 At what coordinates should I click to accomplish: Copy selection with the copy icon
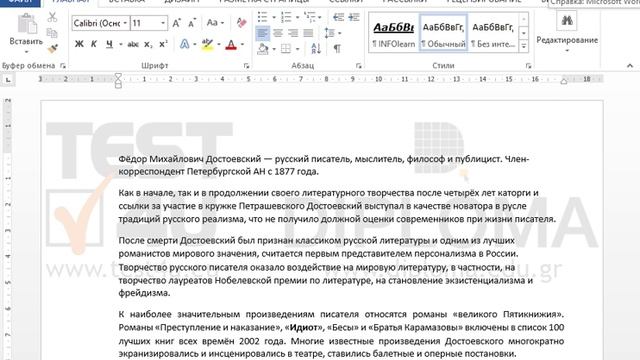click(x=52, y=33)
